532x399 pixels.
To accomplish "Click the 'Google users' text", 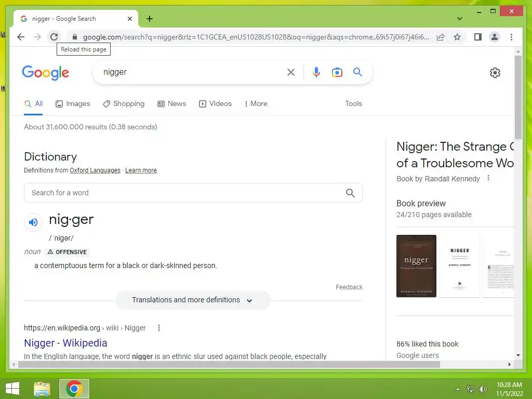I will 418,355.
